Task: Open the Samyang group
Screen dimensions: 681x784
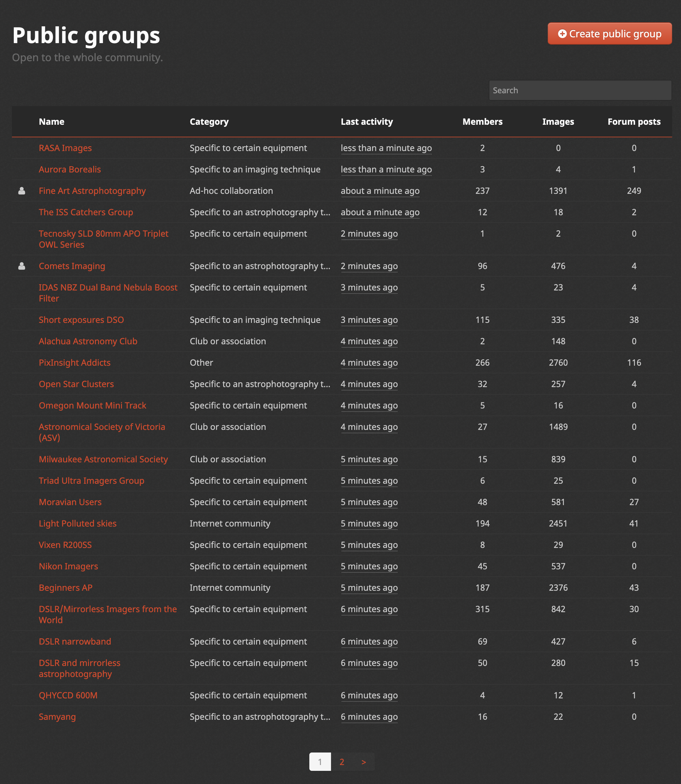Action: pos(57,717)
